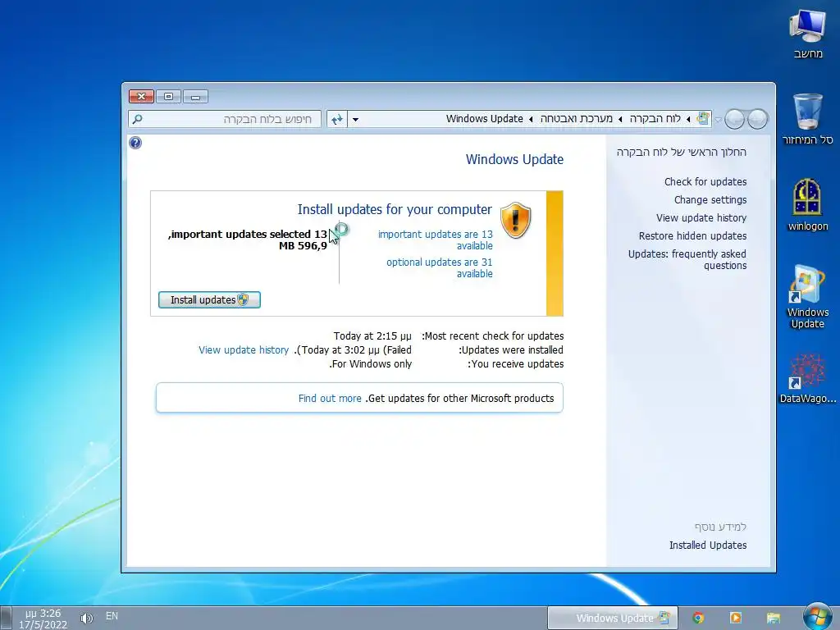Open 13 important updates are available link

click(435, 240)
